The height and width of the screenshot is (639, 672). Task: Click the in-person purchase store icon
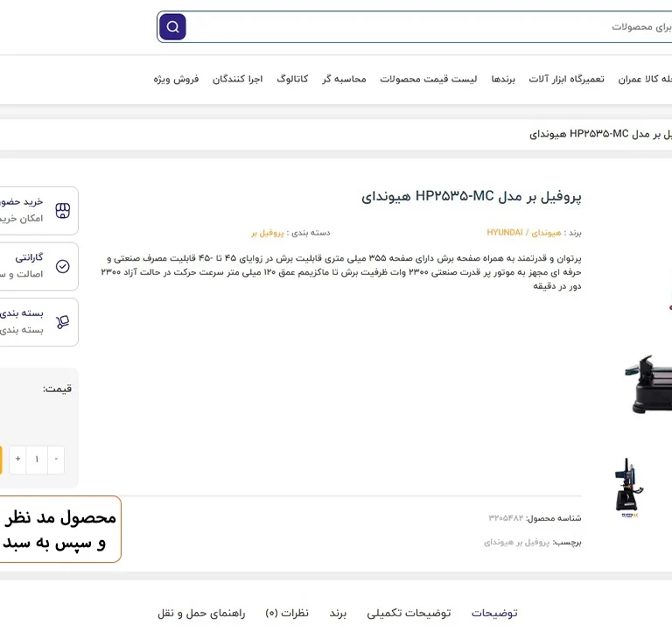(63, 211)
